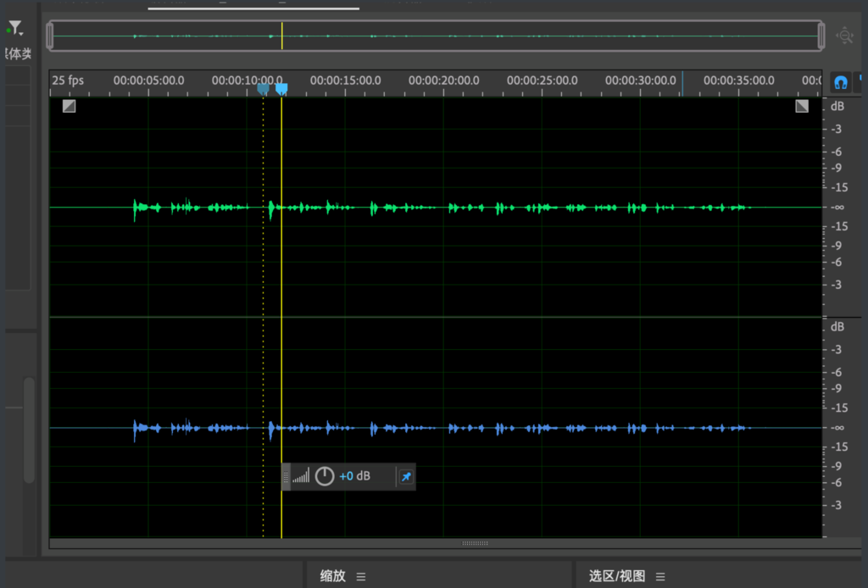The width and height of the screenshot is (868, 588).
Task: Click the horizontal scrollbar grip below waveform
Action: pos(475,543)
